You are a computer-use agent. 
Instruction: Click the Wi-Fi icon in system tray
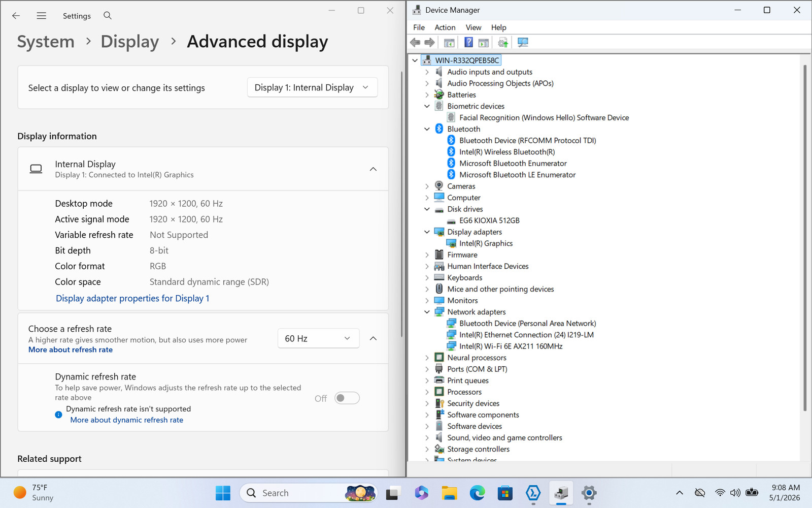click(720, 493)
